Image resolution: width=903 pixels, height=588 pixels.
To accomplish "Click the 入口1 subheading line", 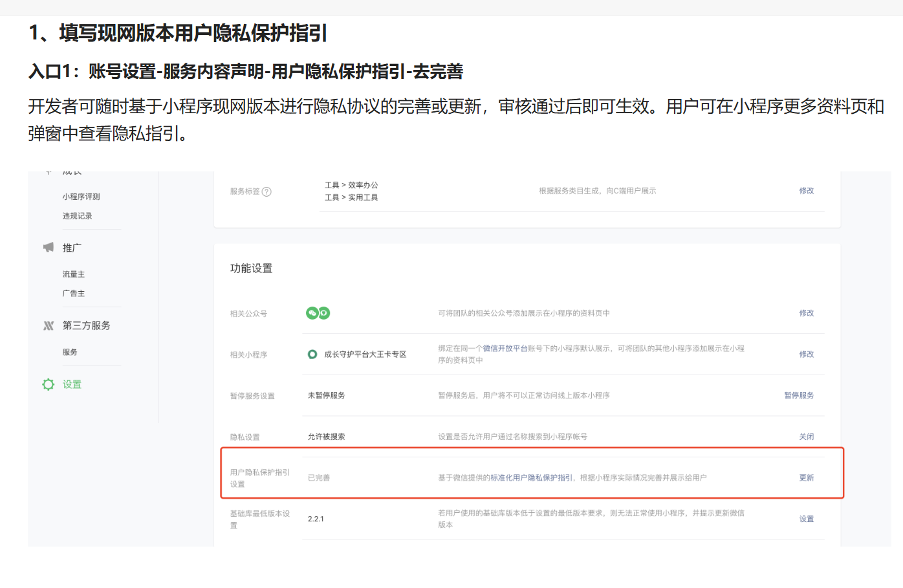I will click(x=246, y=71).
